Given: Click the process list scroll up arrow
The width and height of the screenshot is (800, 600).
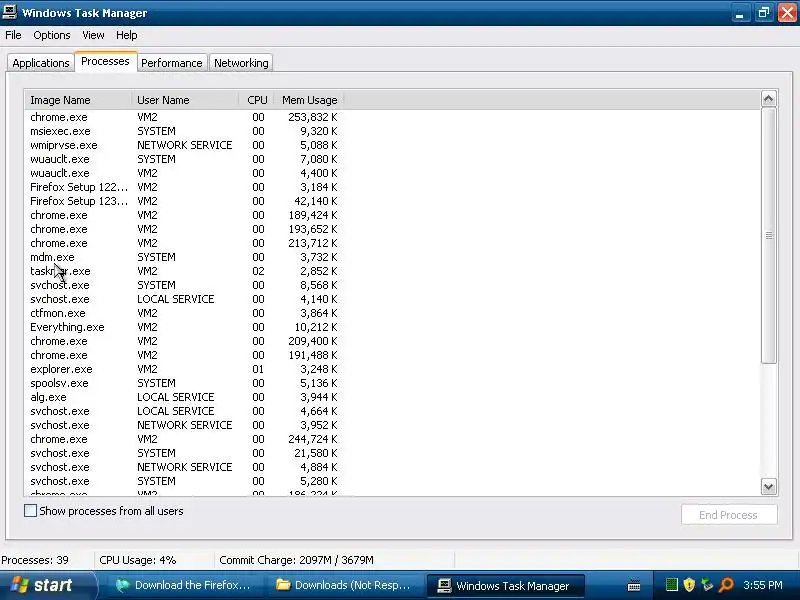Looking at the screenshot, I should (769, 99).
